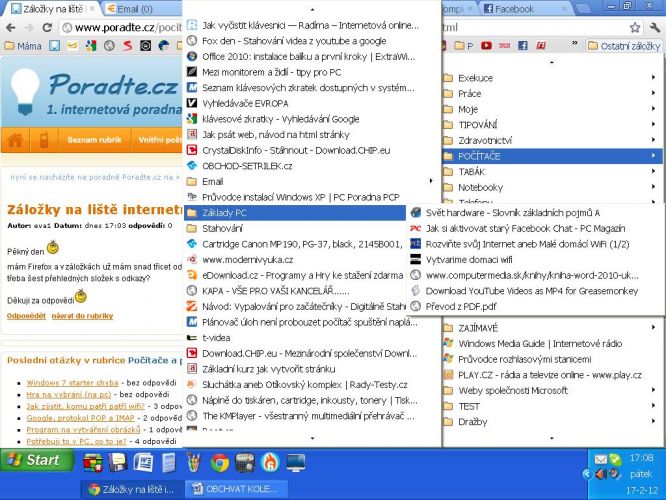Screen dimensions: 666x500
Task: Click the Poradte.cz home icon
Action: pyautogui.click(x=15, y=140)
